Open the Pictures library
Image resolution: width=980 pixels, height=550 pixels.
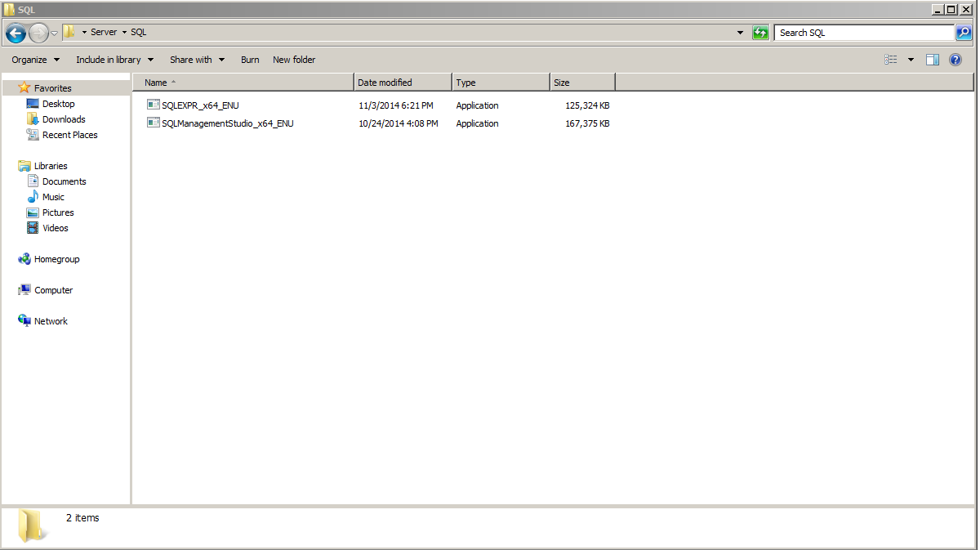[x=58, y=212]
